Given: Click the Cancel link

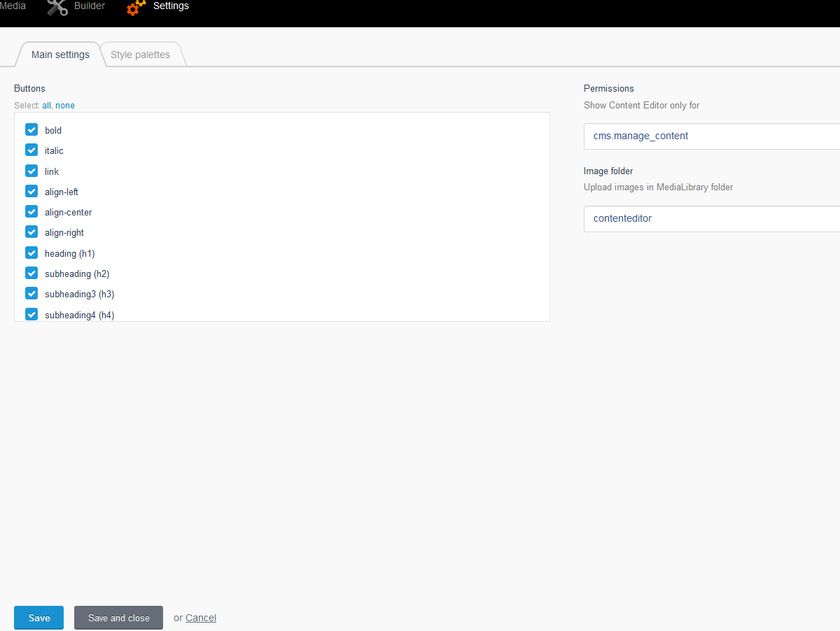Looking at the screenshot, I should [201, 618].
